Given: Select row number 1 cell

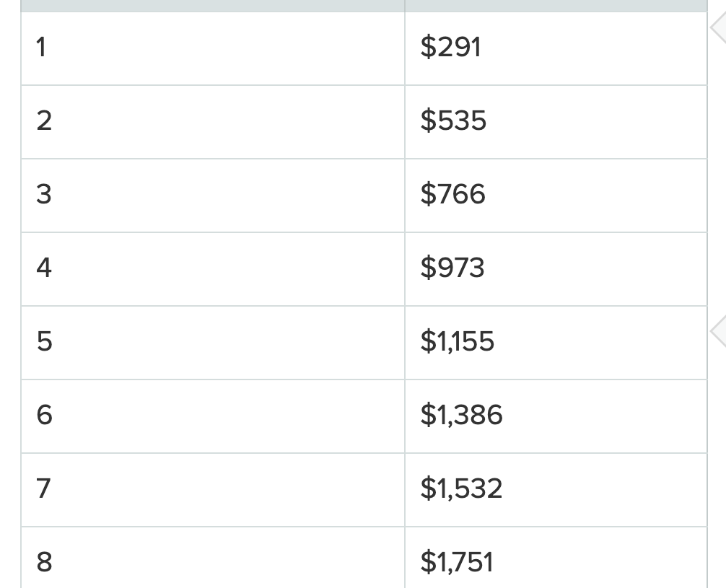Looking at the screenshot, I should [x=213, y=48].
